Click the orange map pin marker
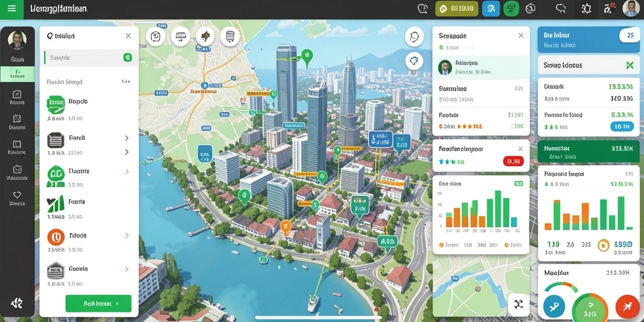The image size is (644, 322). tap(285, 226)
